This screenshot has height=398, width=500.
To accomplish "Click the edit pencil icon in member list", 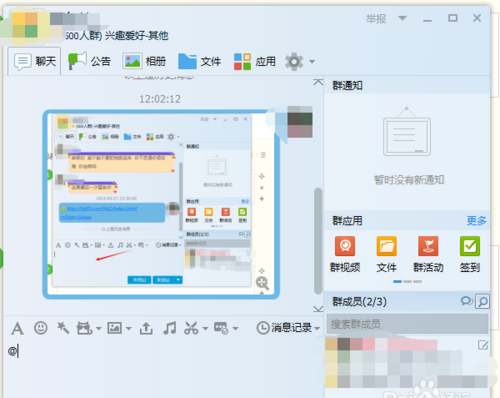I will [483, 345].
